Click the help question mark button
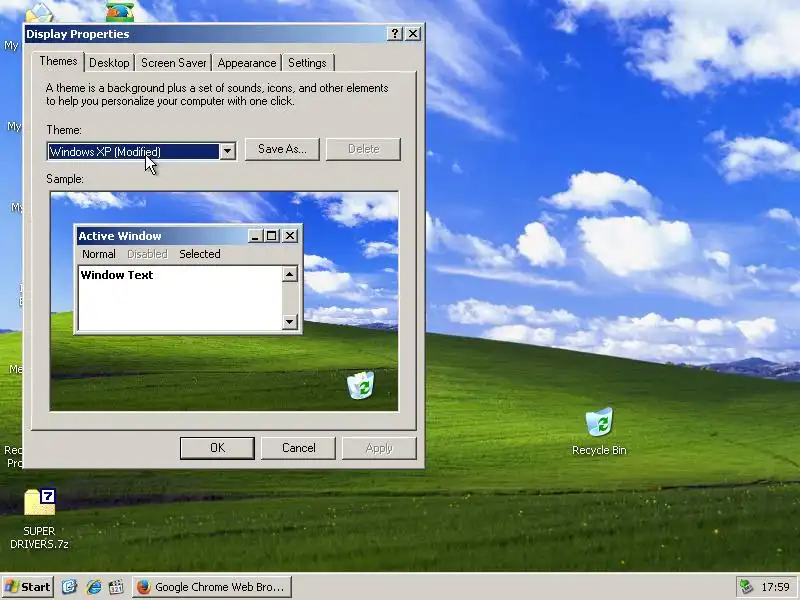This screenshot has height=600, width=800. 394,34
